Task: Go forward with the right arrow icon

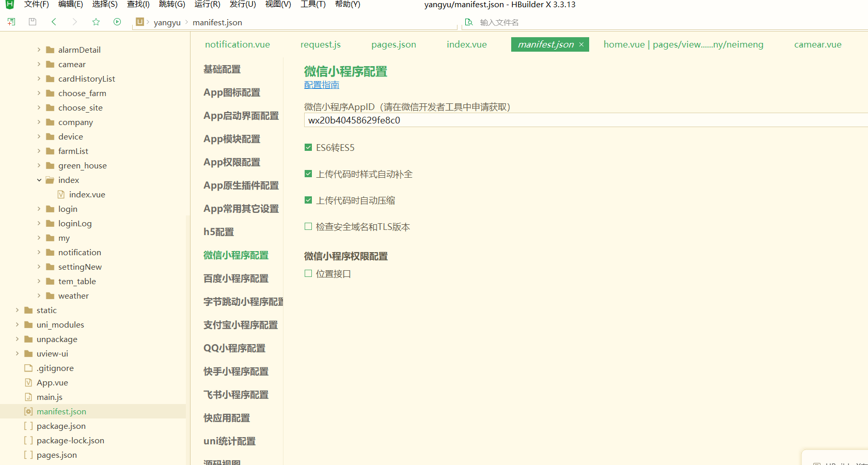Action: [x=75, y=22]
